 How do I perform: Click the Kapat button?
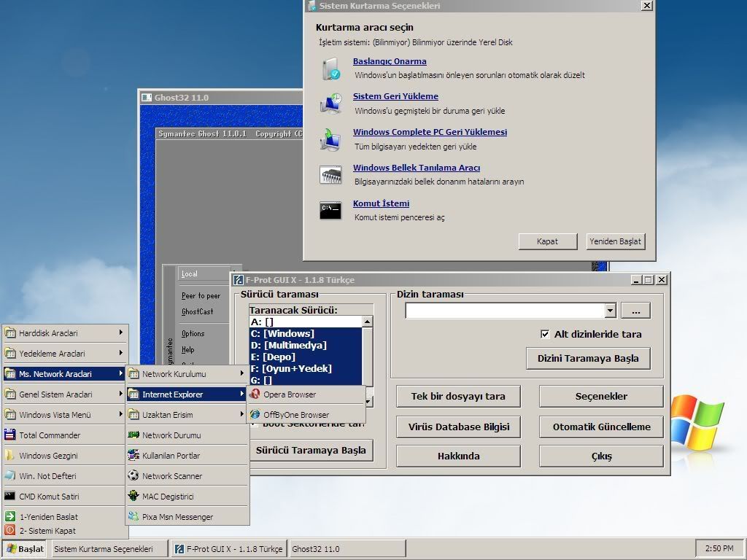tap(547, 241)
